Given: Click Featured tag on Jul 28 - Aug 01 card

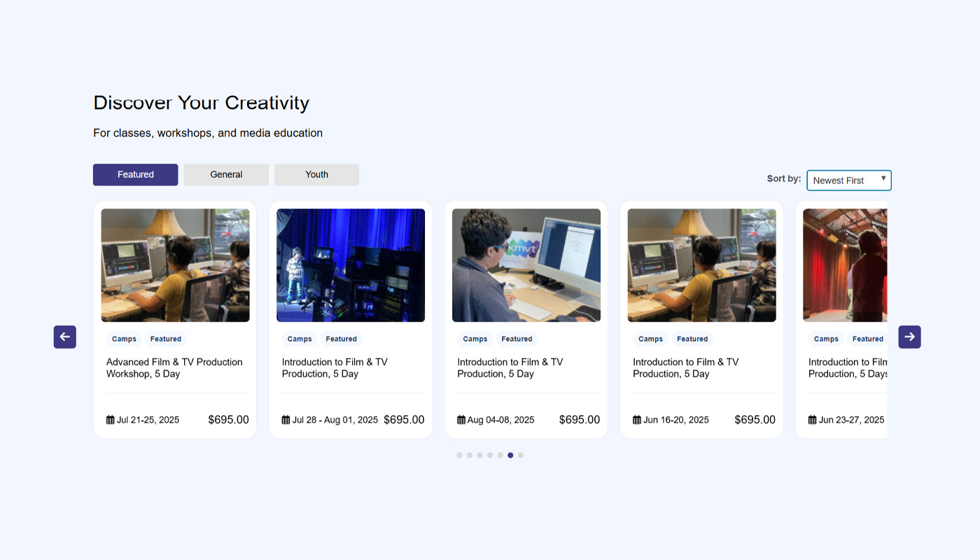Looking at the screenshot, I should [342, 339].
